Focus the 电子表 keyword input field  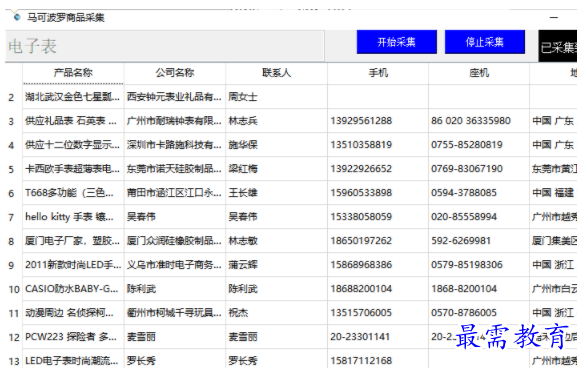point(164,46)
